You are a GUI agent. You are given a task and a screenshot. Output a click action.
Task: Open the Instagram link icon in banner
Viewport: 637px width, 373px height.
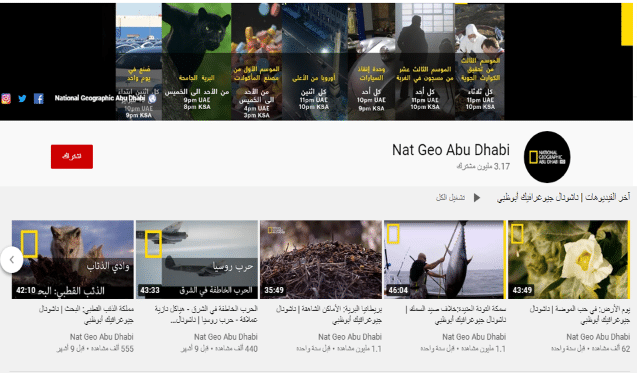point(6,98)
